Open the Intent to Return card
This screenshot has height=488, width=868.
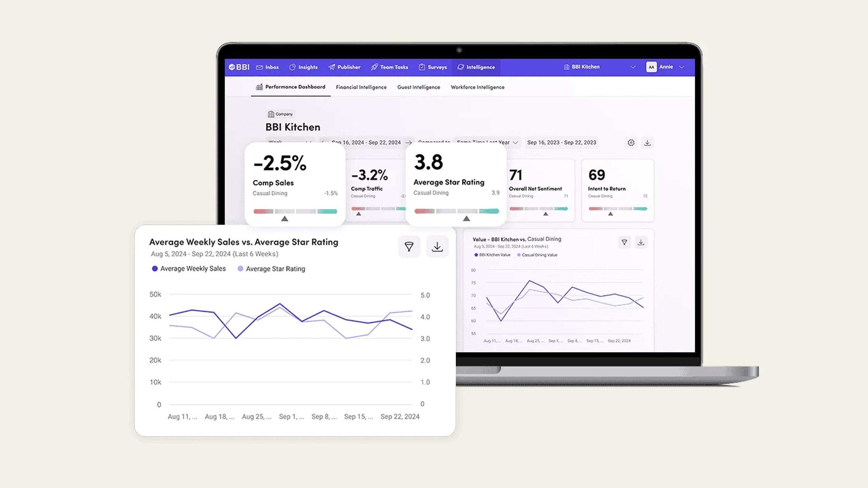[x=618, y=190]
